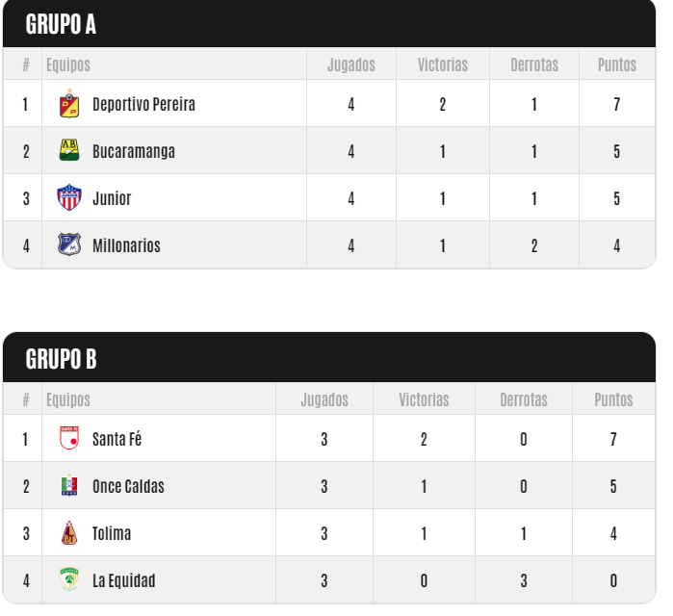Click the Once Caldas team logo
This screenshot has height=616, width=673.
[x=69, y=485]
